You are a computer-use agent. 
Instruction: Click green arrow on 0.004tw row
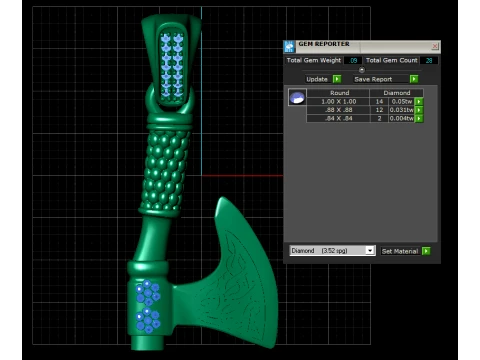(x=419, y=118)
